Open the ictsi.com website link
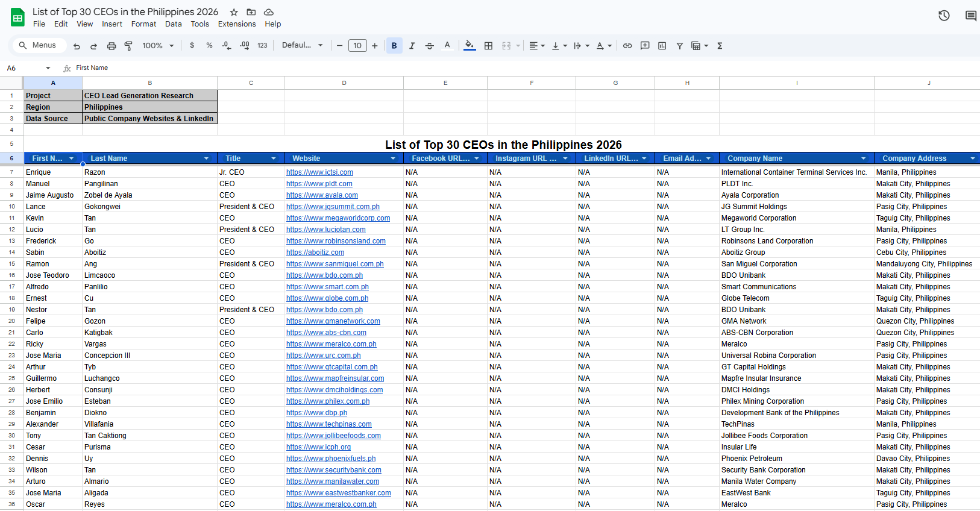Viewport: 980px width, 511px height. click(x=319, y=172)
